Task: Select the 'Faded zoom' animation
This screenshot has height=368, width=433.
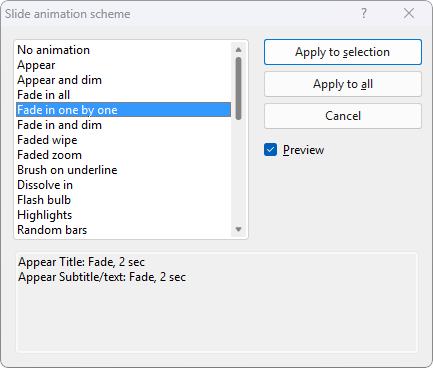Action: [x=123, y=155]
